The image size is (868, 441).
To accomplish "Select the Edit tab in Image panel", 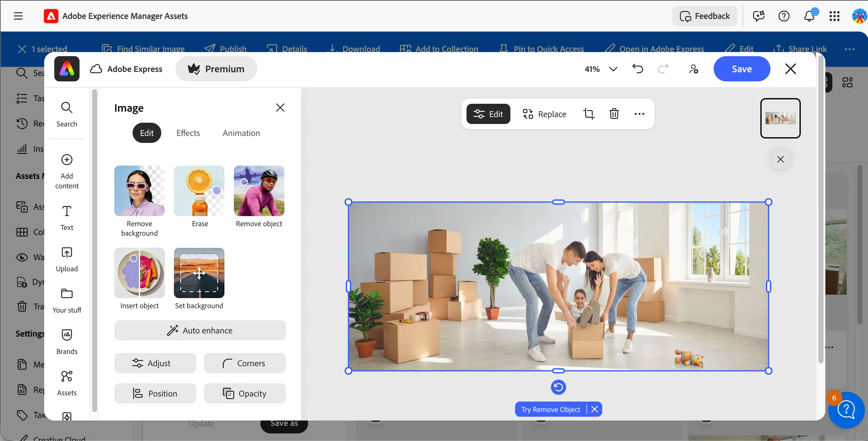I will tap(146, 132).
